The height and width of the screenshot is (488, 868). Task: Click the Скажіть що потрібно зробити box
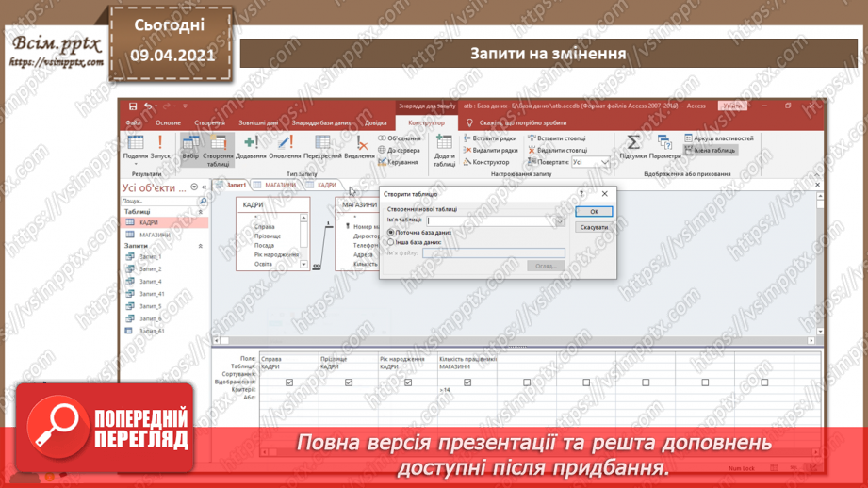click(522, 122)
